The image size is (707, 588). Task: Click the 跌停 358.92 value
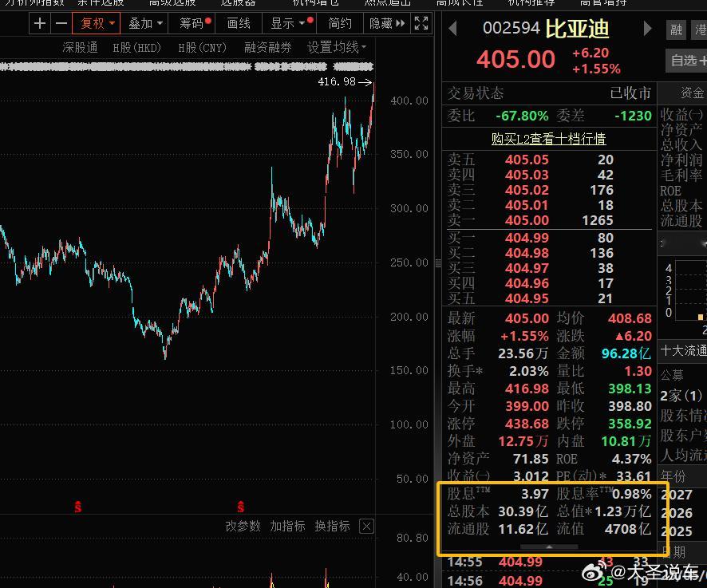click(x=630, y=424)
